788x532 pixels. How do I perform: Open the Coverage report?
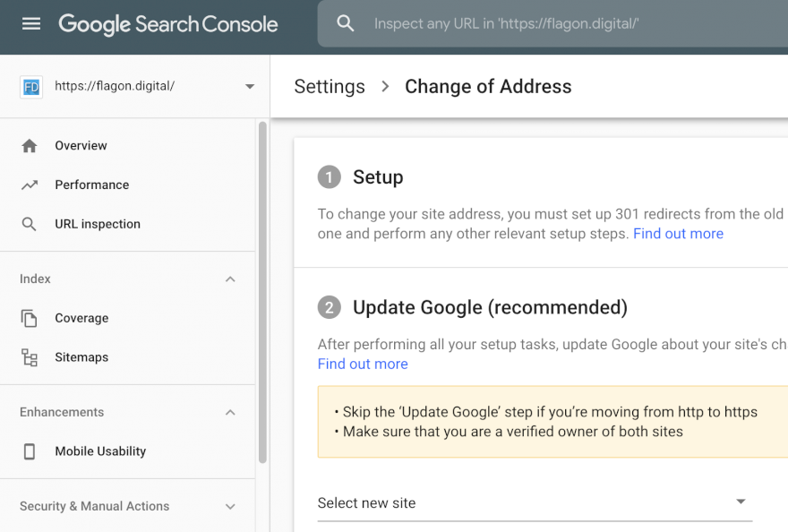click(81, 318)
